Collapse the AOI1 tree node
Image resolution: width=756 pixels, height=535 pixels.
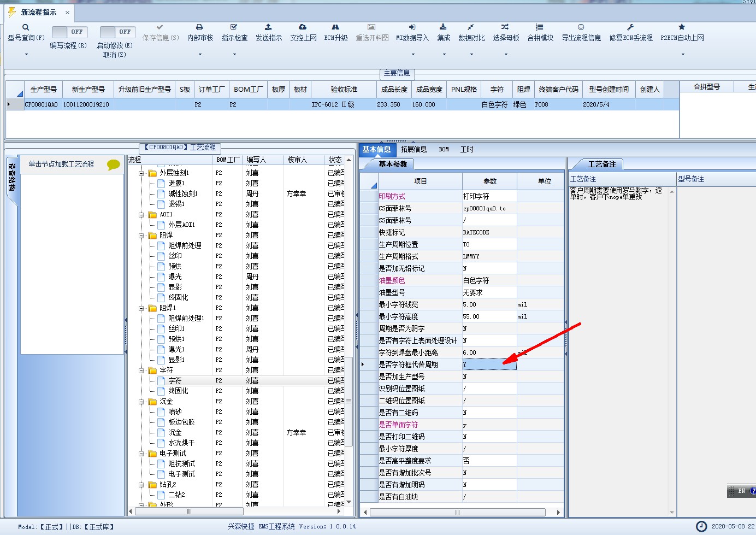(x=142, y=215)
